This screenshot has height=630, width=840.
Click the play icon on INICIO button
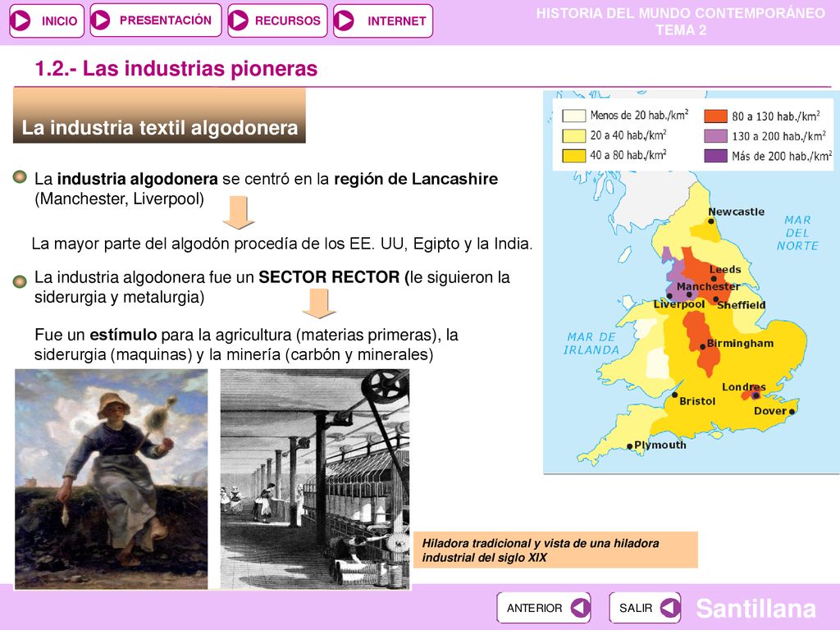point(21,21)
